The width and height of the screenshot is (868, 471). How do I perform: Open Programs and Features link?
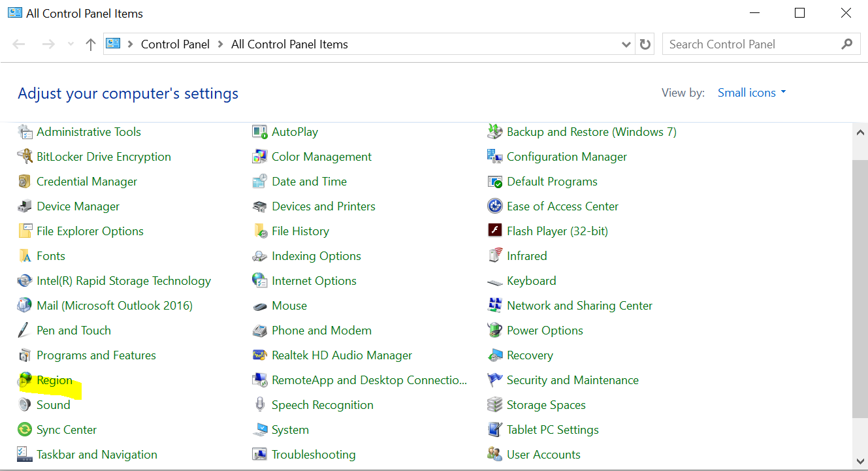pyautogui.click(x=96, y=355)
